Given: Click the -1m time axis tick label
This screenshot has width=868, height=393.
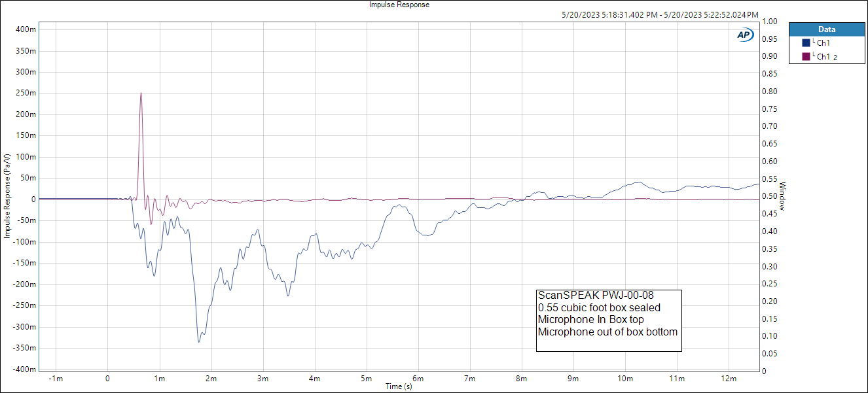Looking at the screenshot, I should click(56, 379).
